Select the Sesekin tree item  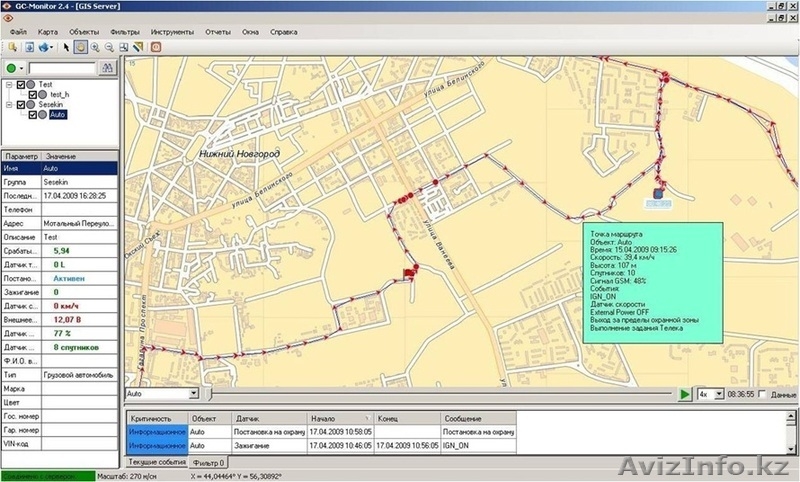coord(51,105)
